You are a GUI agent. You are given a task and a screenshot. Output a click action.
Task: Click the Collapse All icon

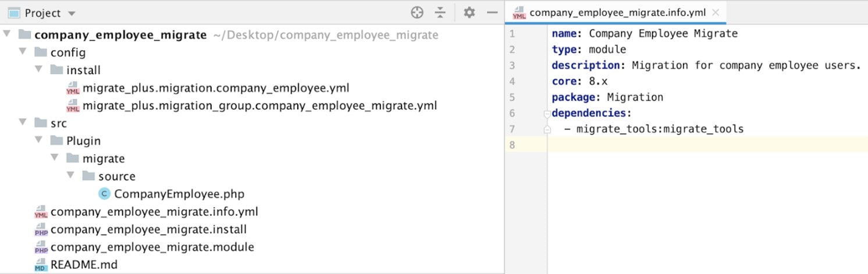(440, 12)
